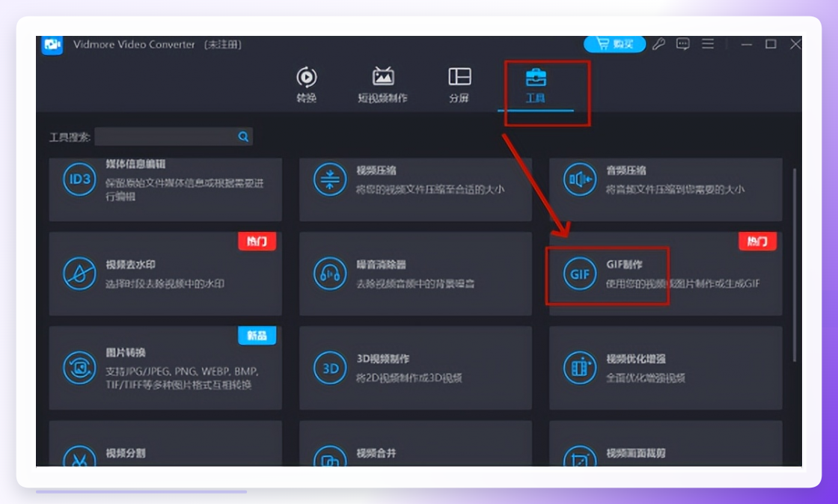Open the 视频合并 tool title
The width and height of the screenshot is (838, 504).
coord(376,453)
